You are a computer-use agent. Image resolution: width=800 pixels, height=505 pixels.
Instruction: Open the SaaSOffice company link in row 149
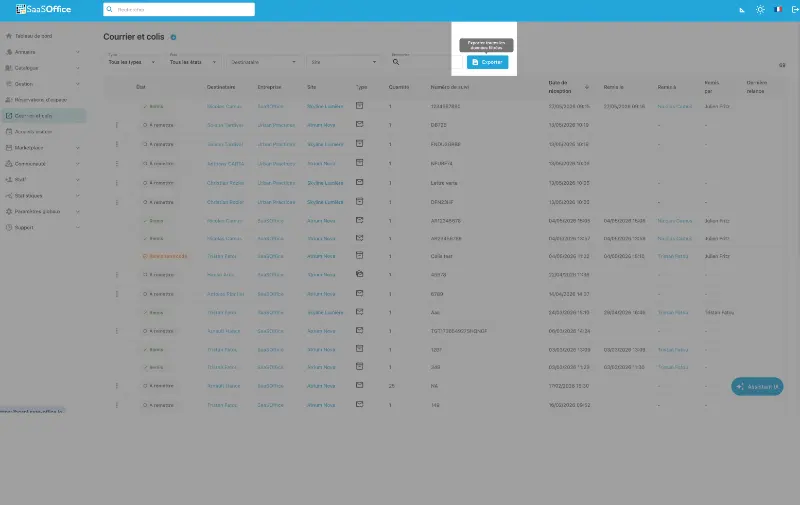point(270,406)
